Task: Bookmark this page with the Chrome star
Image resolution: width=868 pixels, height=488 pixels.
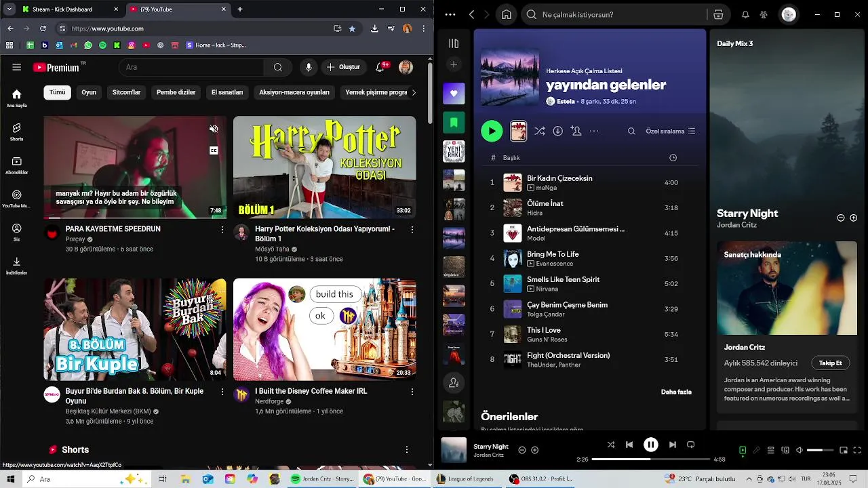Action: [x=352, y=28]
